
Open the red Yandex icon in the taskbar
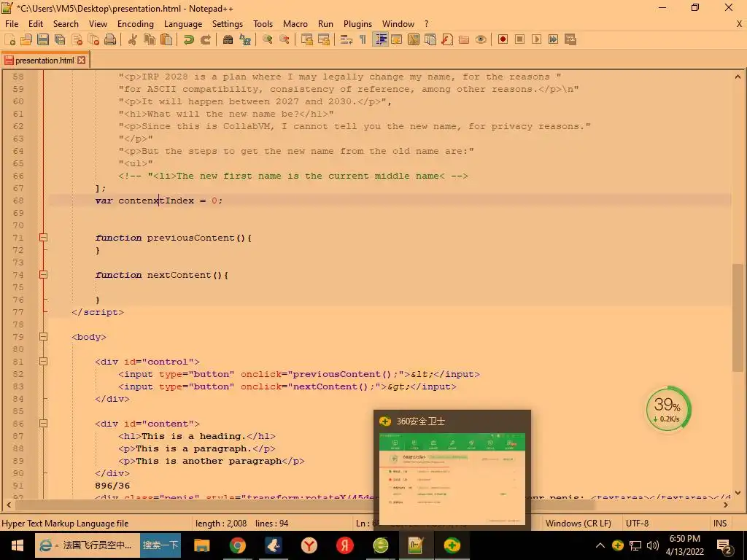click(x=344, y=545)
